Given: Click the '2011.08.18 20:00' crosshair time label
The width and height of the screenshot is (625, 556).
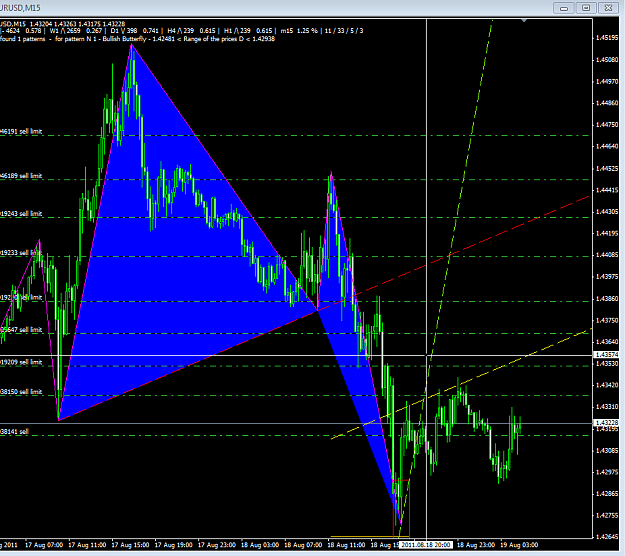Looking at the screenshot, I should pyautogui.click(x=426, y=545).
